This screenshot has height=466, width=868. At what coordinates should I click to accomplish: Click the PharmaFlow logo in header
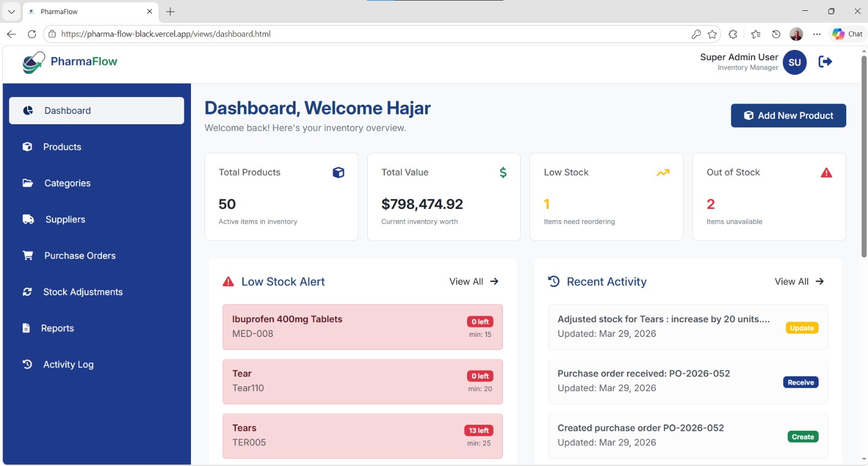pyautogui.click(x=70, y=62)
